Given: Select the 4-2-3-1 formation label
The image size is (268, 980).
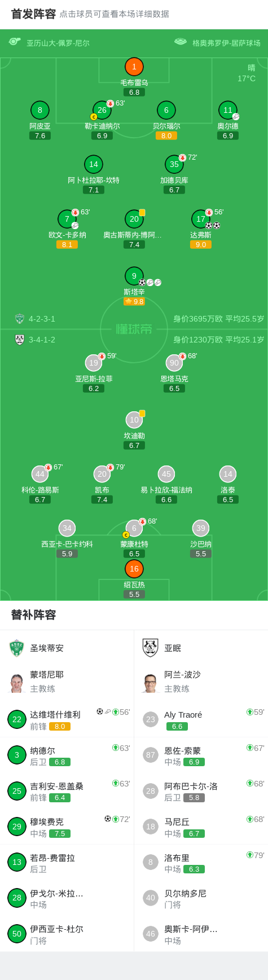Looking at the screenshot, I should click(42, 319).
